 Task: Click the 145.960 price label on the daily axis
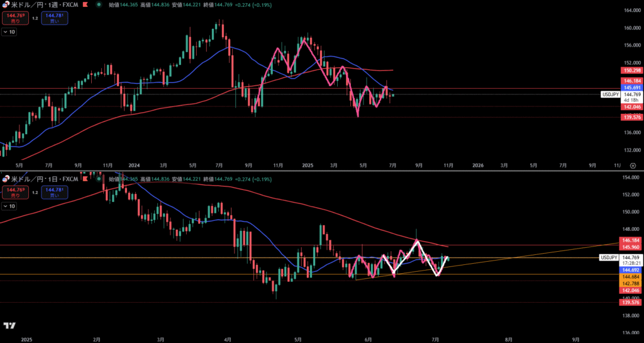630,247
